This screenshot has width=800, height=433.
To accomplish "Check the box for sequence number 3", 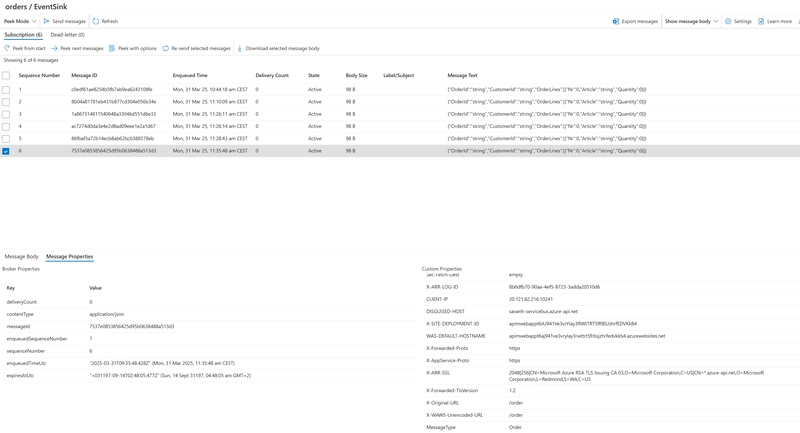I will tap(6, 114).
